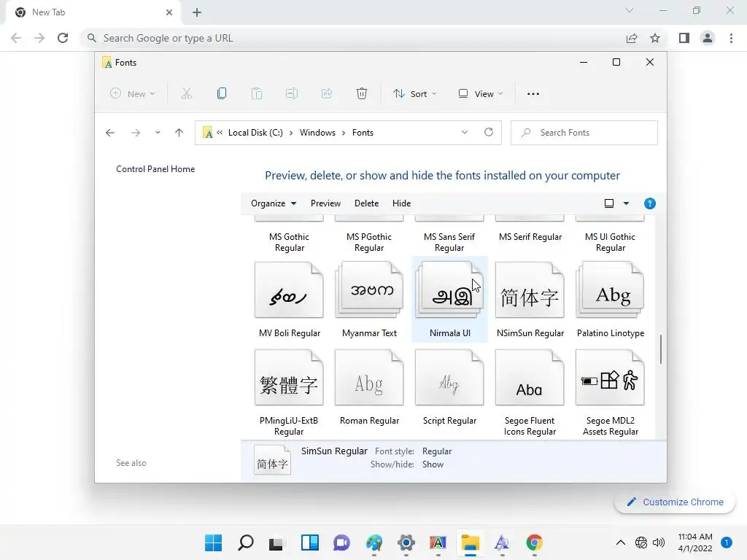Select Fonts breadcrumb in address bar

point(363,133)
